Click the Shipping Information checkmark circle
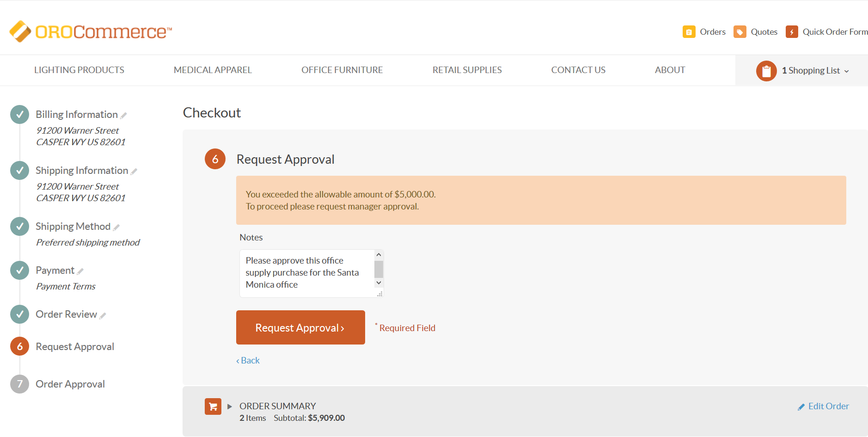Screen dimensions: 868x437 [x=19, y=170]
